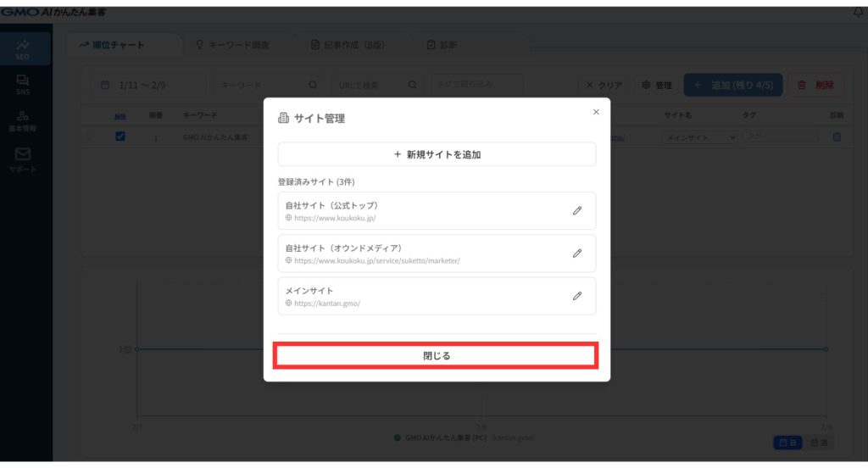Close the サイト管理 dialog with X
The image size is (868, 468).
point(596,112)
